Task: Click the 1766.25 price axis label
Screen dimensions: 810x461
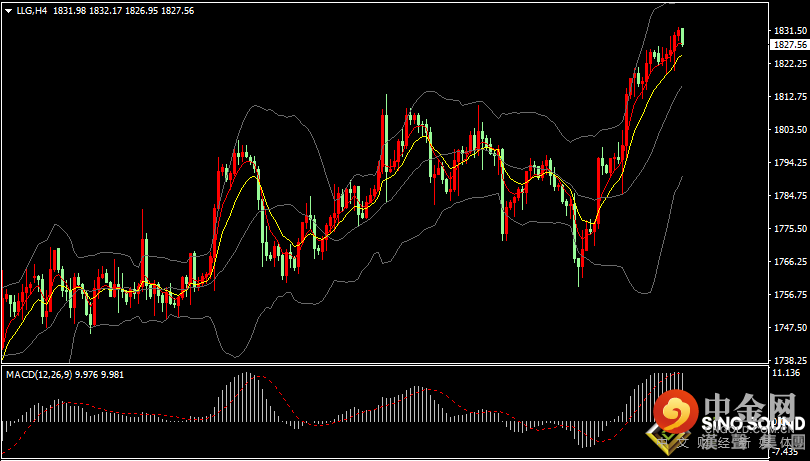Action: pos(788,262)
